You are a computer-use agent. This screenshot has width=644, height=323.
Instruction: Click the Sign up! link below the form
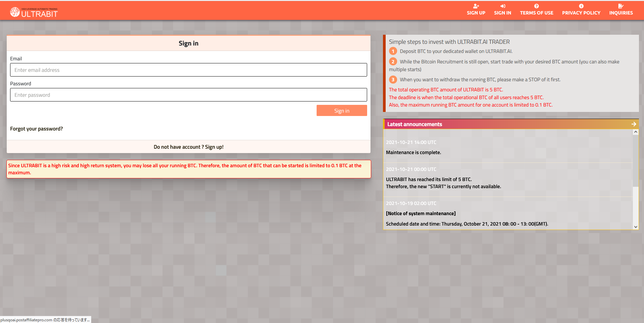214,147
